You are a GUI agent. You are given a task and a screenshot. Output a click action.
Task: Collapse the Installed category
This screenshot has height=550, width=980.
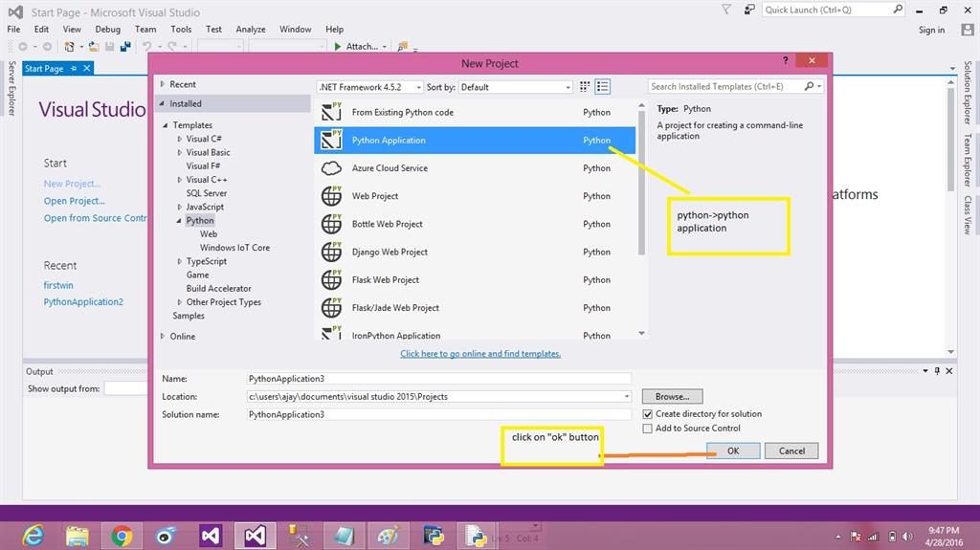pyautogui.click(x=163, y=103)
